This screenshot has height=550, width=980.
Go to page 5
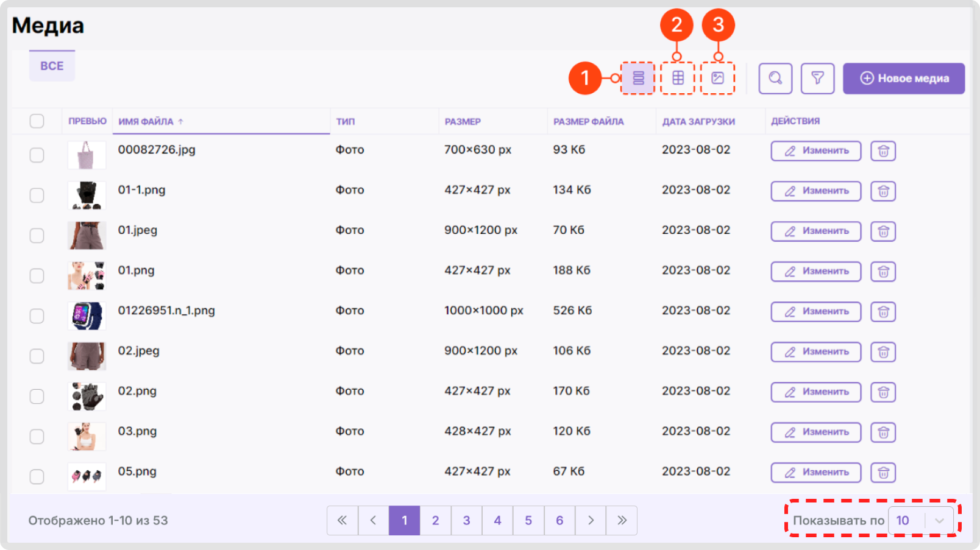point(528,520)
